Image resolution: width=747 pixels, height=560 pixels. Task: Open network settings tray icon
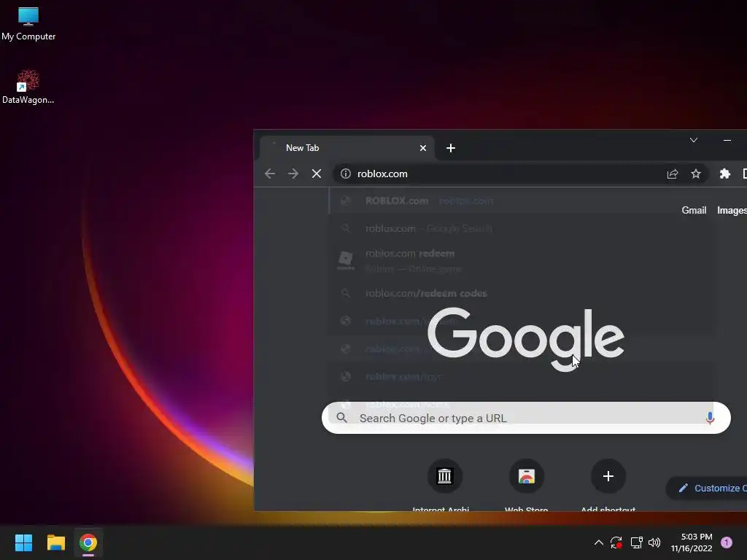[x=636, y=542]
